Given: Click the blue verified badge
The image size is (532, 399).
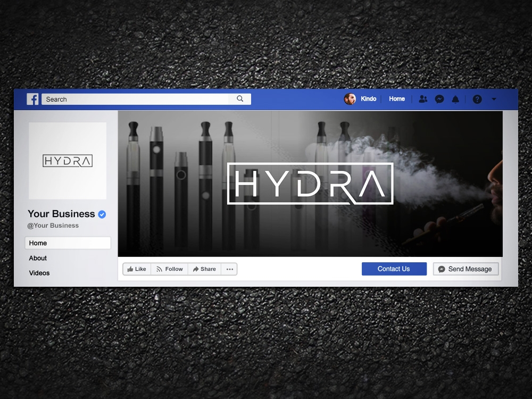Looking at the screenshot, I should point(101,214).
